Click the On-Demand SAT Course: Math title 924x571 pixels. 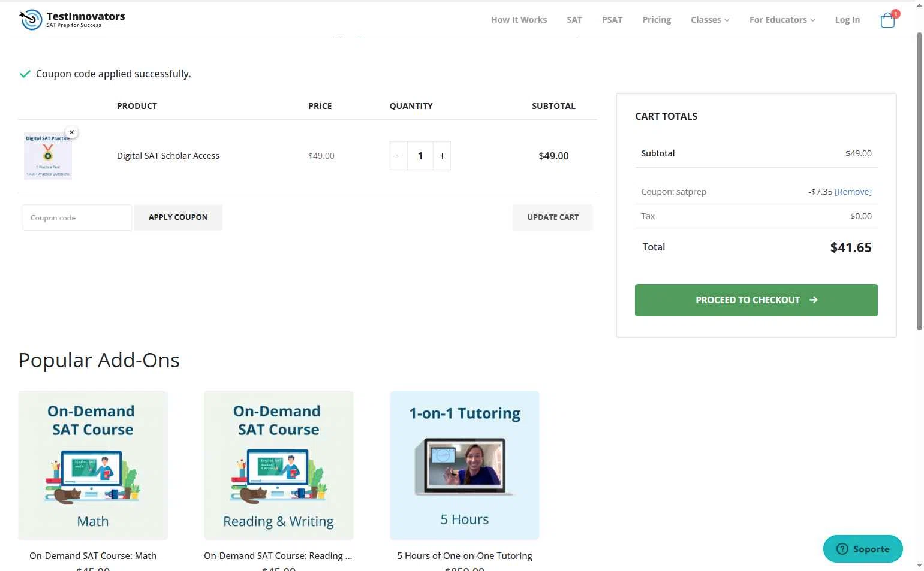pos(93,556)
